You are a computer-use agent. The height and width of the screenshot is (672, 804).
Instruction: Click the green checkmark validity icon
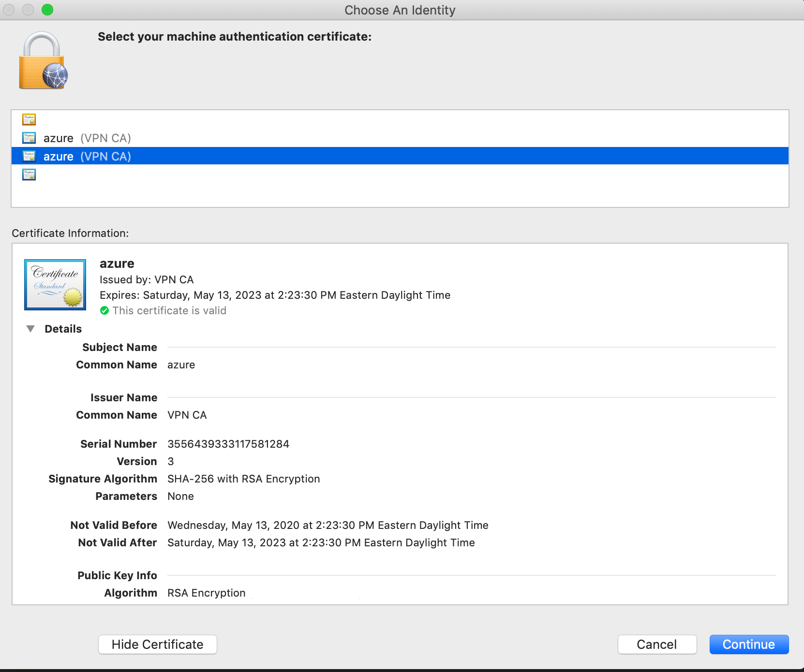coord(104,310)
